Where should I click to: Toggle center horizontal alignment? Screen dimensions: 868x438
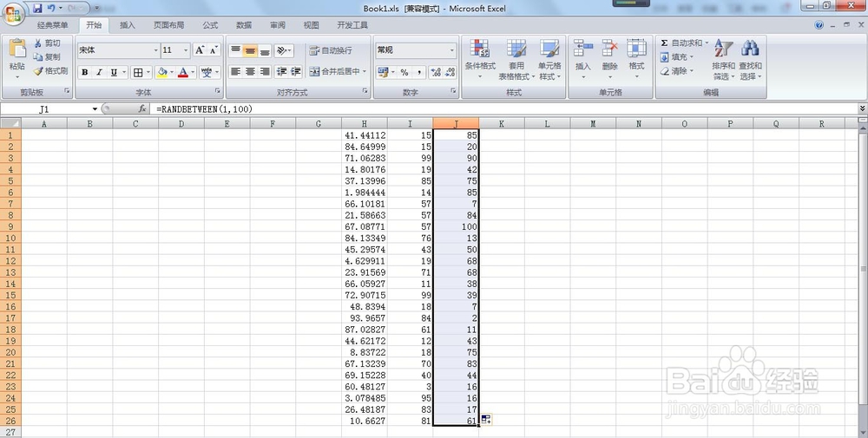point(250,71)
